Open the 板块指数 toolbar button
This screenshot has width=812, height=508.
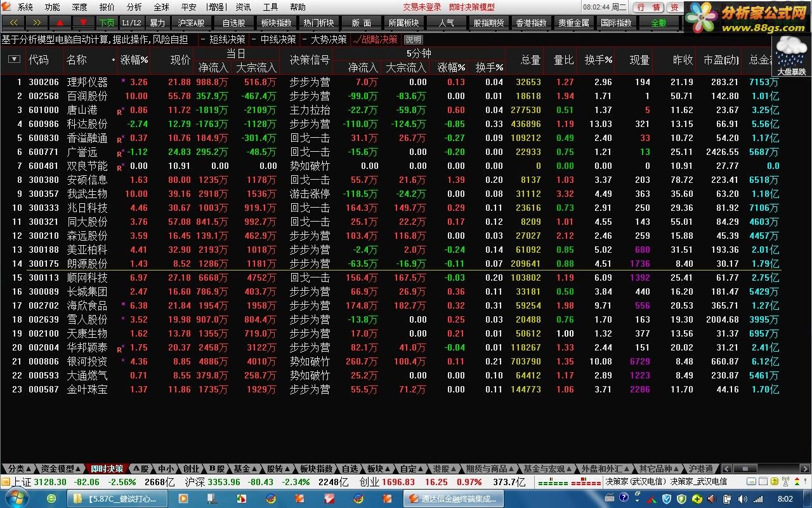click(x=277, y=22)
